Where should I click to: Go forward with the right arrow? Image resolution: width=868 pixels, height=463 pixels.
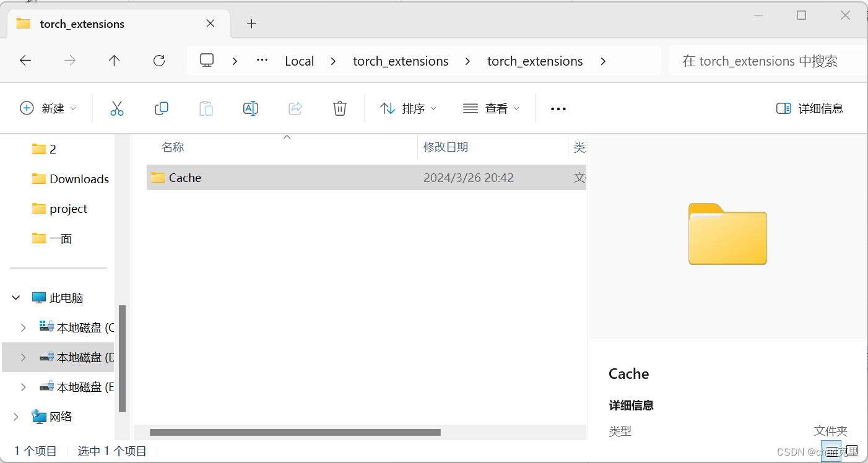point(70,61)
